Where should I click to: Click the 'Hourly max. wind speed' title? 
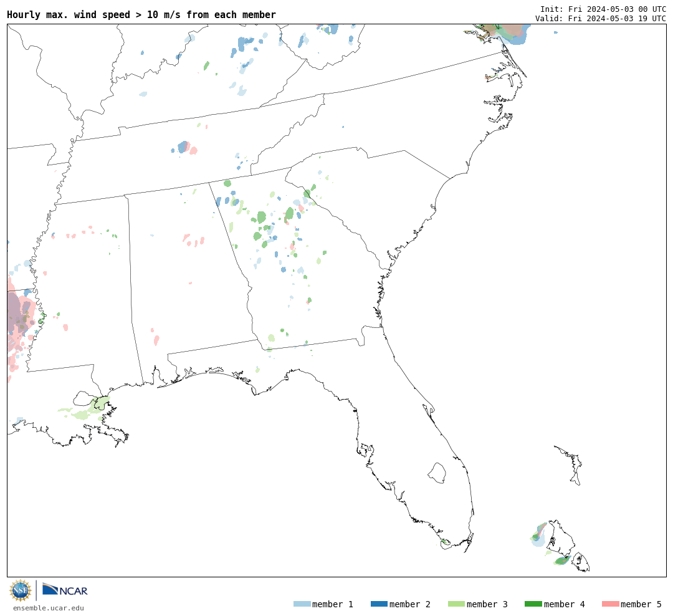pos(141,14)
